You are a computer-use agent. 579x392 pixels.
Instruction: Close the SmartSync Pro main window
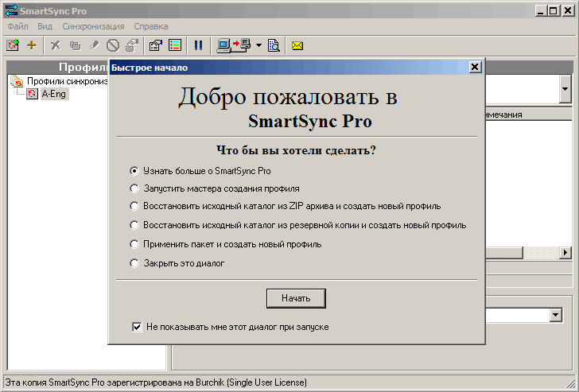tap(568, 10)
